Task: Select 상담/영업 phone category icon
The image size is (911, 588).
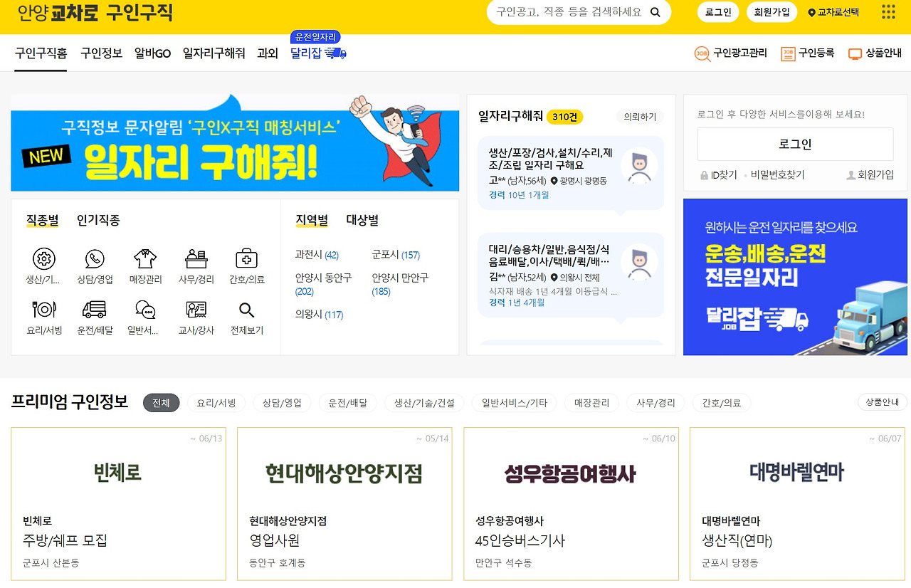Action: (95, 258)
